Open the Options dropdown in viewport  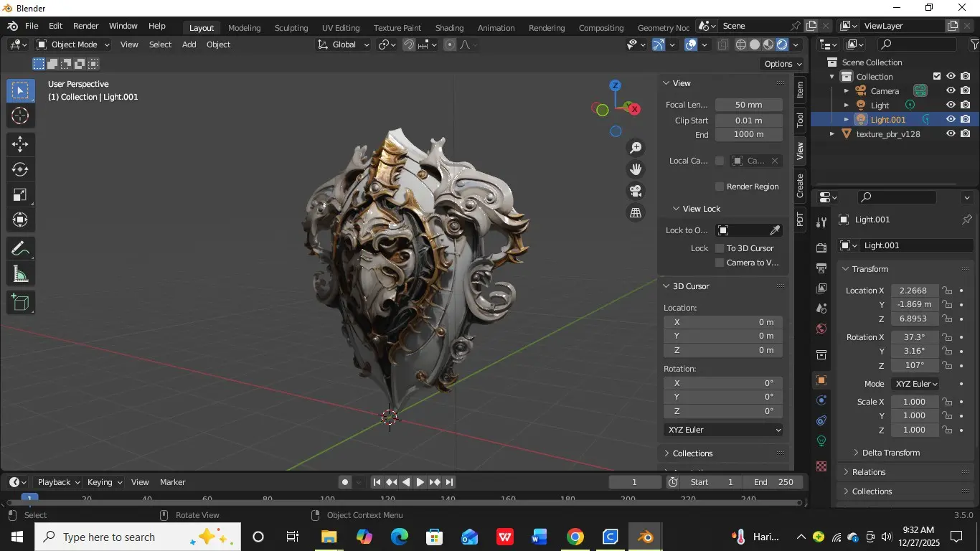(783, 64)
